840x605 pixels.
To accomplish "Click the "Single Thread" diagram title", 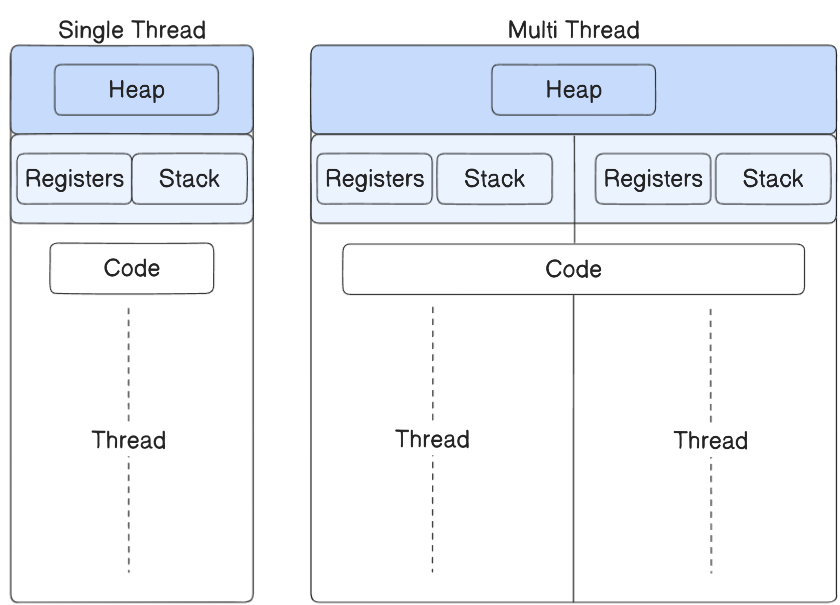I will [132, 30].
